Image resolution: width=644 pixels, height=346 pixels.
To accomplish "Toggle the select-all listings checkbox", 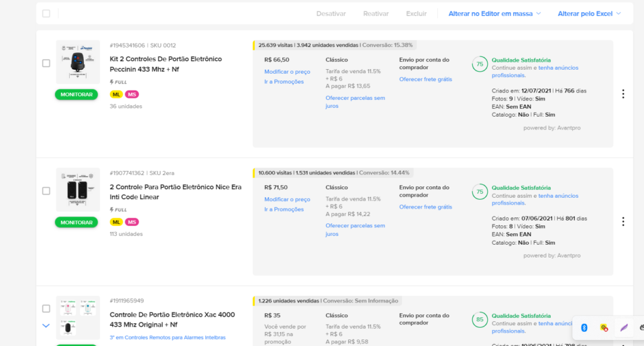I will point(46,13).
